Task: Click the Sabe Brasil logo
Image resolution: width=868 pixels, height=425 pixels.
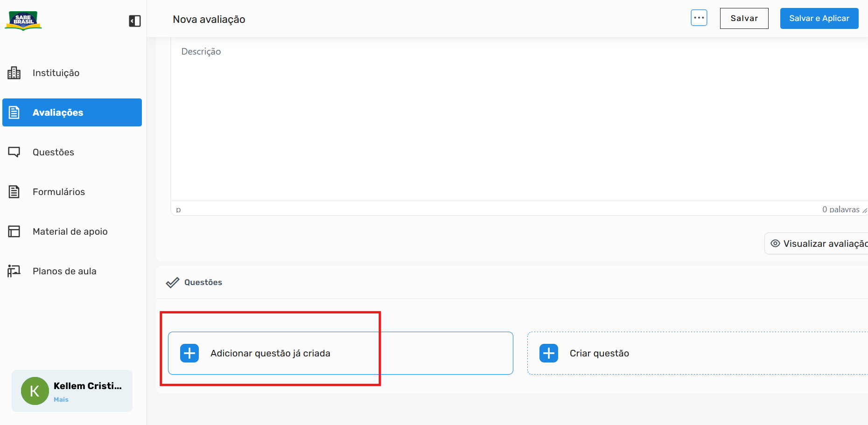Action: [23, 21]
